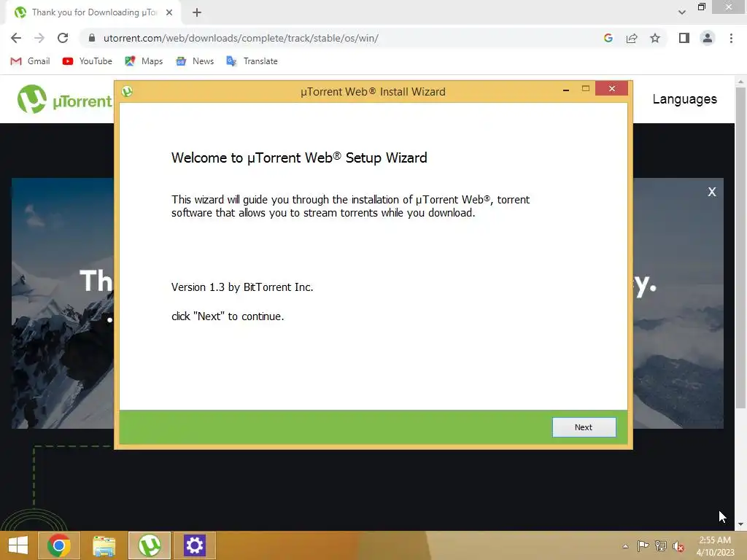Click the network tray icon
This screenshot has height=560, width=747.
click(x=661, y=546)
